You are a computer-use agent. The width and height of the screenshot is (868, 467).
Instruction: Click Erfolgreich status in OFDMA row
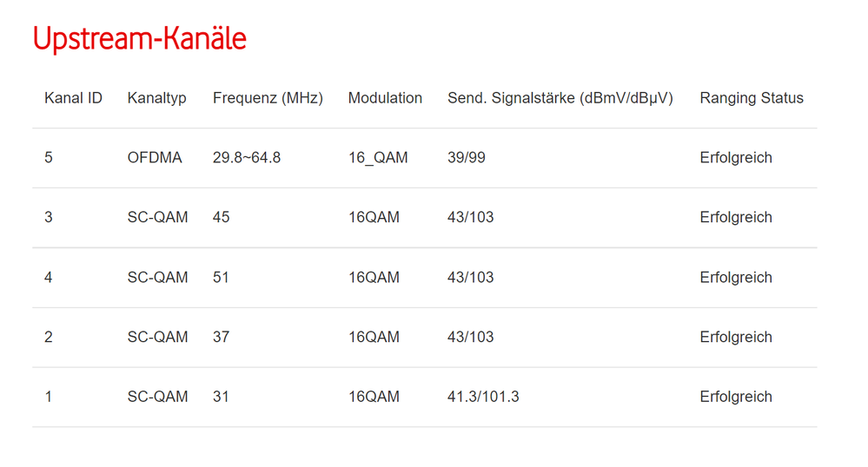[x=736, y=158]
